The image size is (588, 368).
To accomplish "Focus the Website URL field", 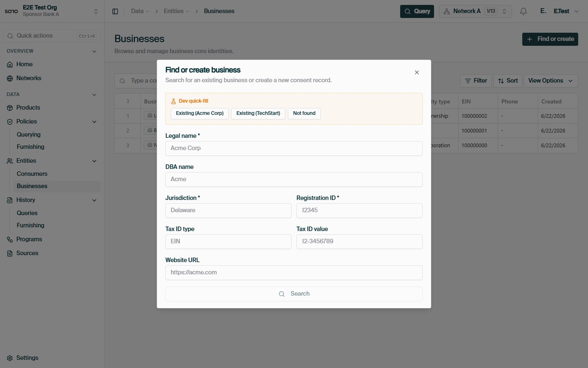I will coord(294,273).
